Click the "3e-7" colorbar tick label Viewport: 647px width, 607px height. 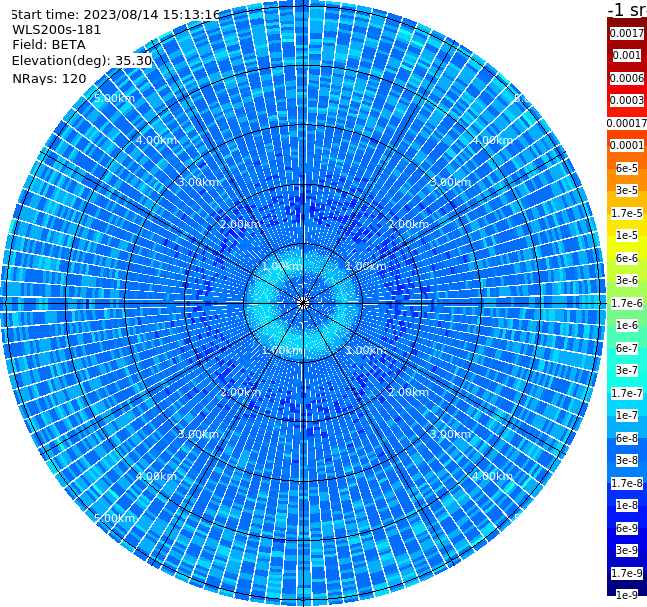(627, 370)
